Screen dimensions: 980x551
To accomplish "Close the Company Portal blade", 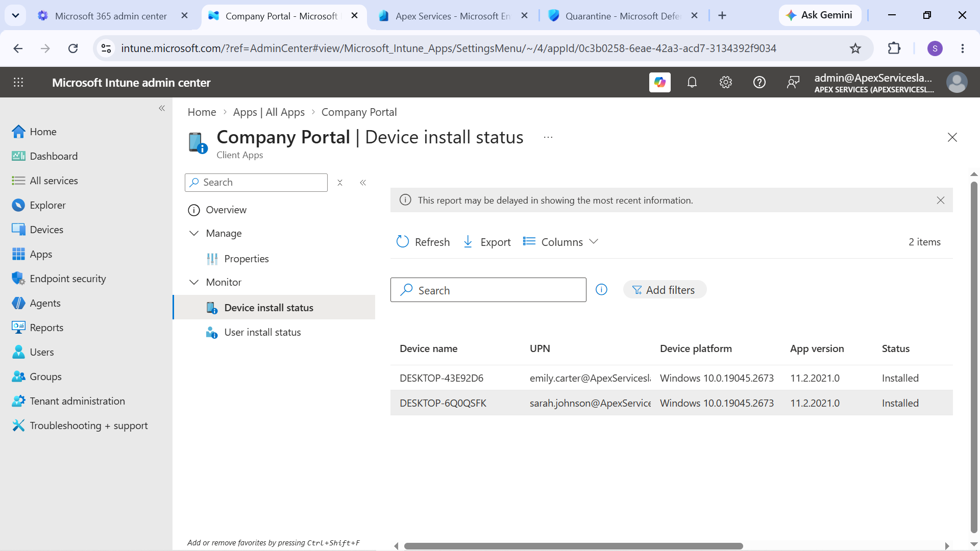I will pyautogui.click(x=952, y=137).
